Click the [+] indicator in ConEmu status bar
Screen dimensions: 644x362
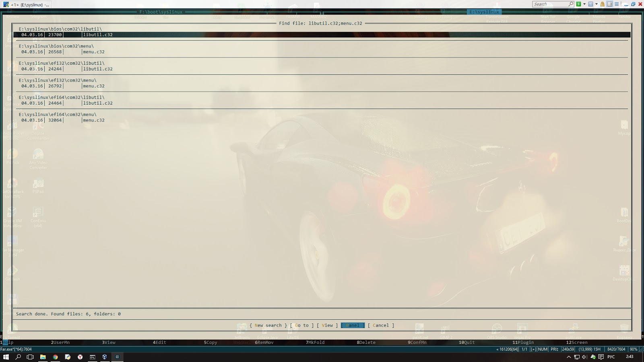click(x=533, y=350)
